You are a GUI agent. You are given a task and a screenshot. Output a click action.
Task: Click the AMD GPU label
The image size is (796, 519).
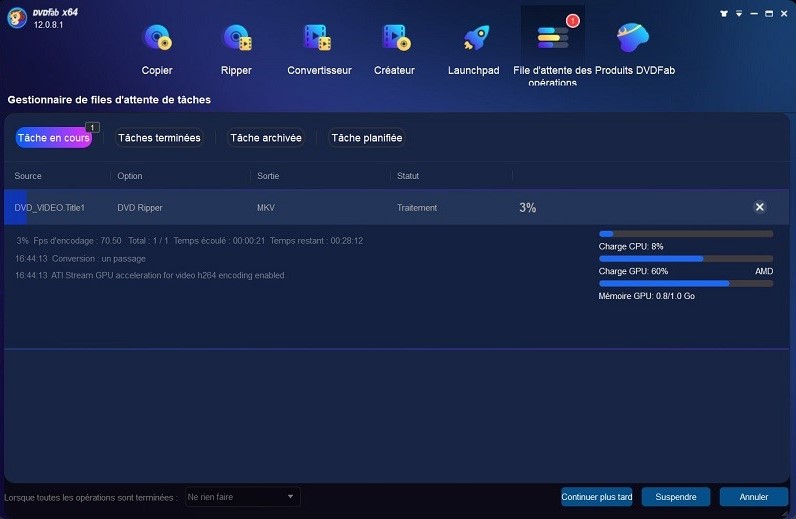[x=764, y=271]
